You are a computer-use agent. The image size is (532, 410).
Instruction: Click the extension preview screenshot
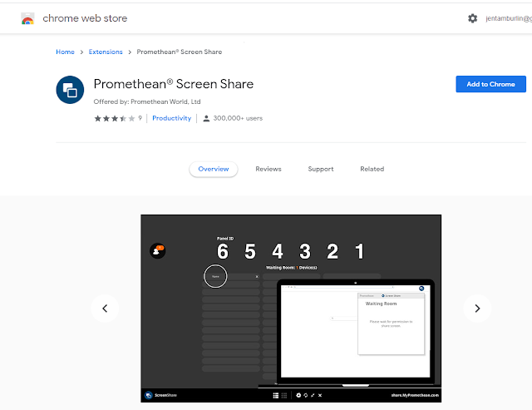(x=291, y=309)
